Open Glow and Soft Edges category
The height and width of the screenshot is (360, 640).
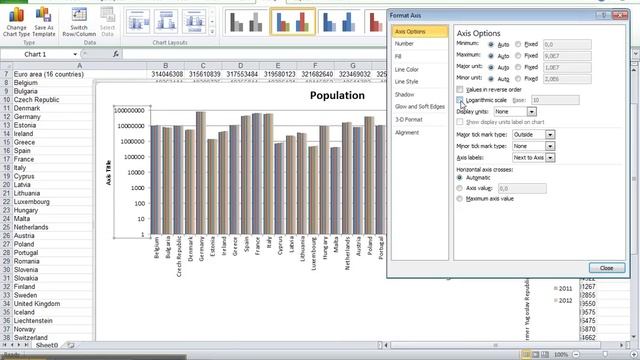420,107
